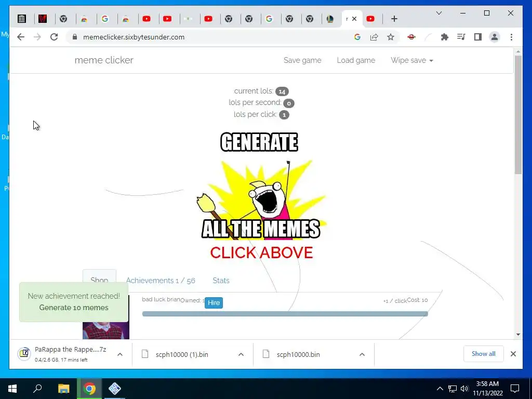Image resolution: width=532 pixels, height=399 pixels.
Task: Switch to the Internet Archive pillar-icon tab
Action: click(x=22, y=19)
